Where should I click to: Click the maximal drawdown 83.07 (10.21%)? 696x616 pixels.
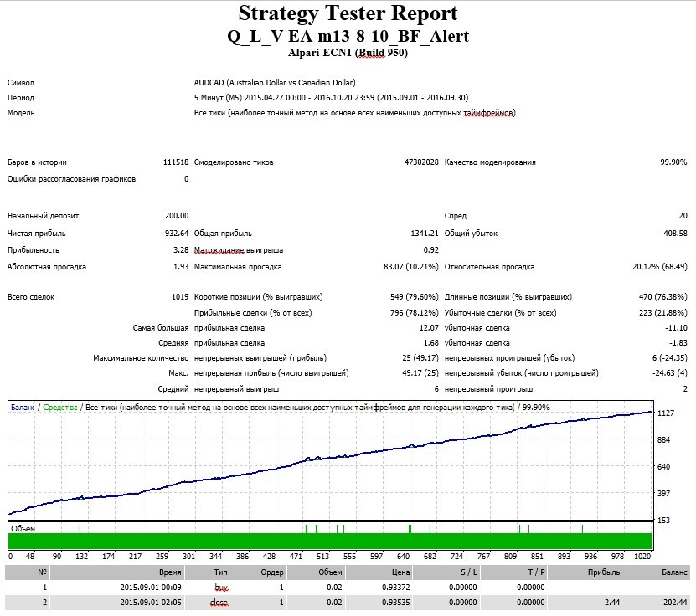pos(410,267)
